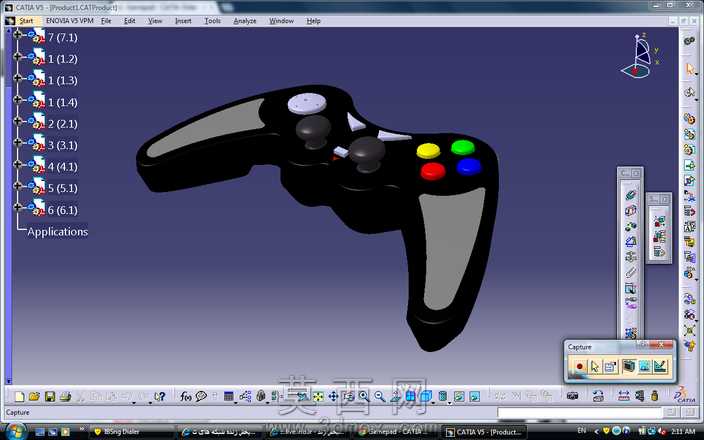The width and height of the screenshot is (704, 440).
Task: Toggle Vector mode in Capture toolbar
Action: pyautogui.click(x=660, y=366)
